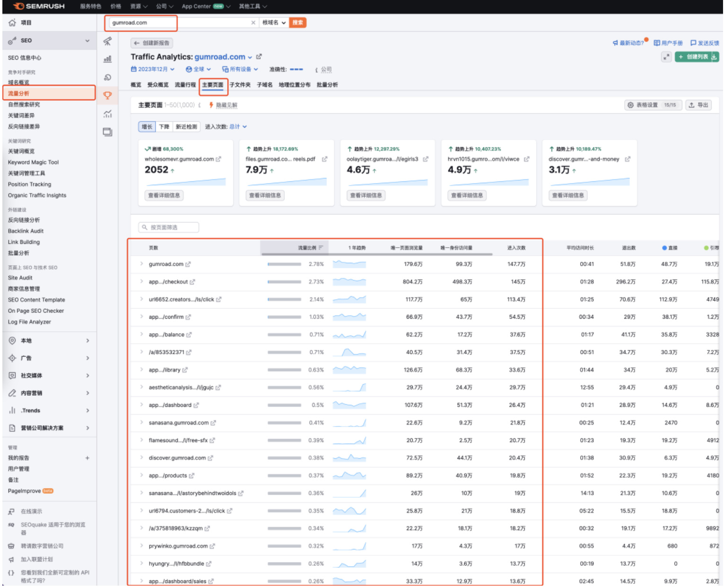Select the 新近检测 filter toggle
The width and height of the screenshot is (724, 588).
tap(186, 127)
